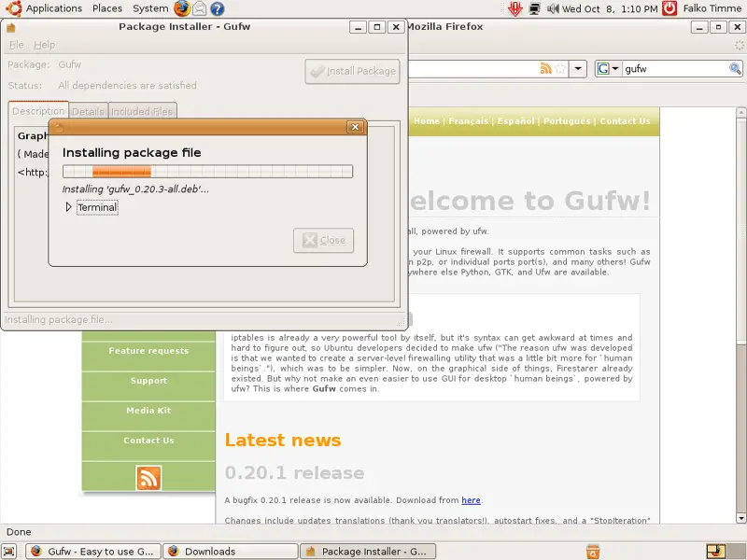The width and height of the screenshot is (747, 560).
Task: Click the Firefox page vertical scrollbar
Action: tap(740, 315)
